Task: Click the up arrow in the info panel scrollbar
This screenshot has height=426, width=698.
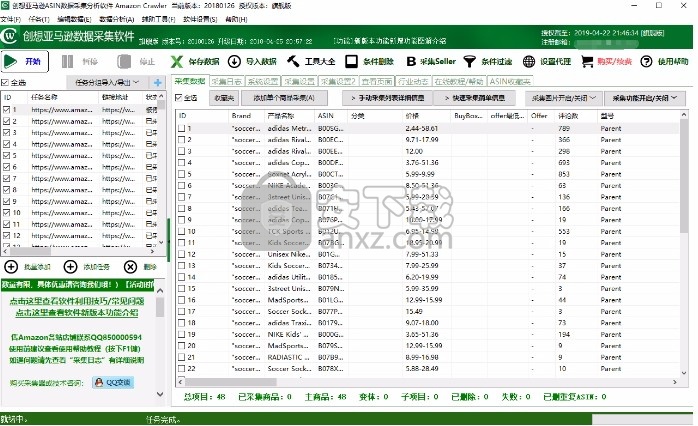Action: pos(160,290)
